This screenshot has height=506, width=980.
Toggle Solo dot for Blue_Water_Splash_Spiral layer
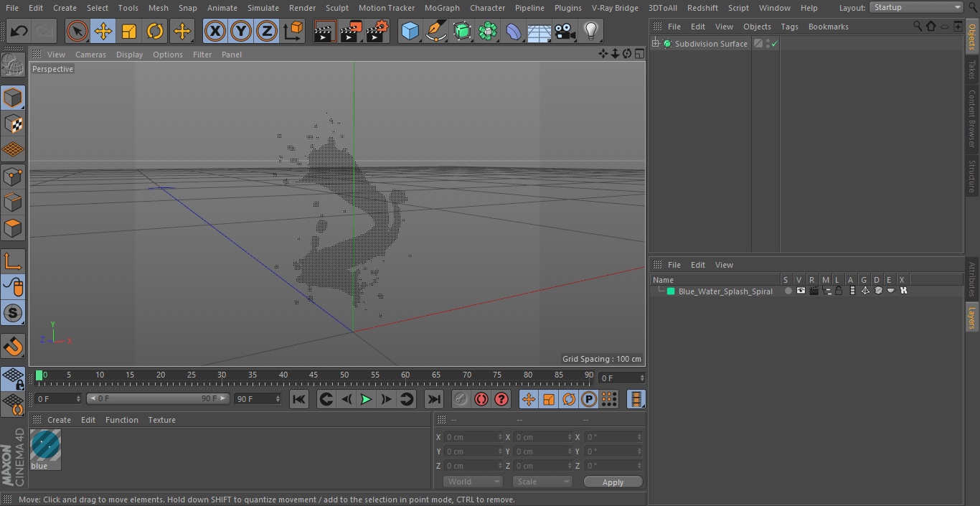point(788,291)
